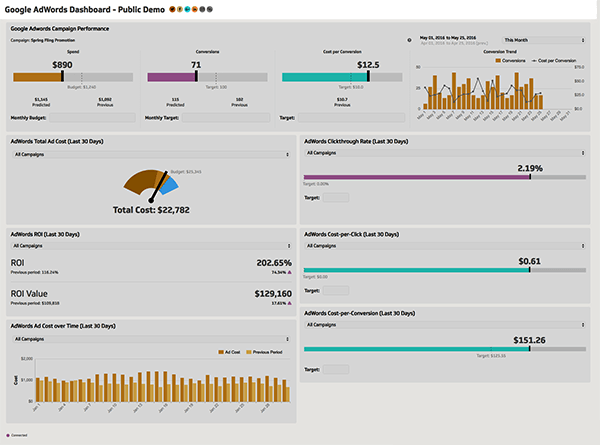Click the 'May 01, 2016 to May 25, 2016' date text
This screenshot has height=445, width=600.
tap(448, 38)
